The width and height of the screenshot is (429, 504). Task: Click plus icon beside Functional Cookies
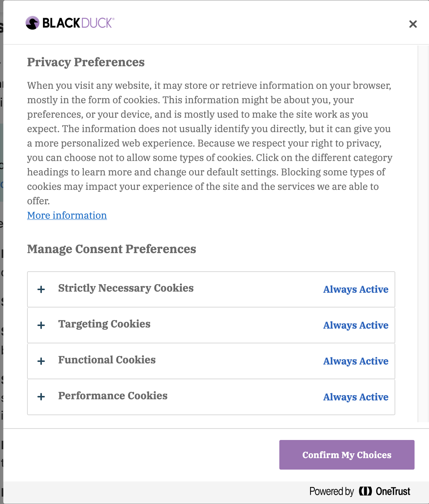click(41, 361)
